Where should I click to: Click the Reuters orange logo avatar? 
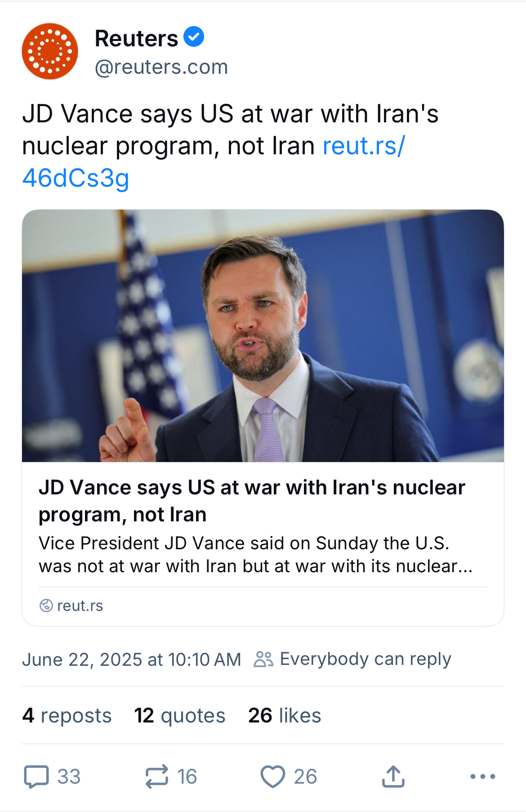(50, 51)
